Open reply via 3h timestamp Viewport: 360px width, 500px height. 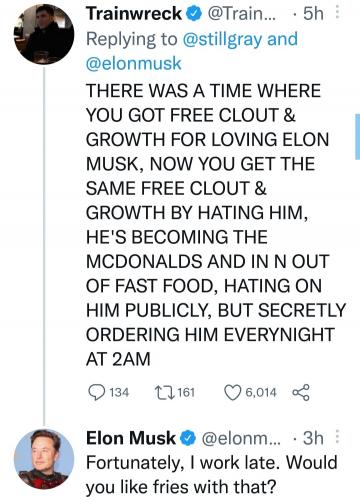click(x=313, y=438)
